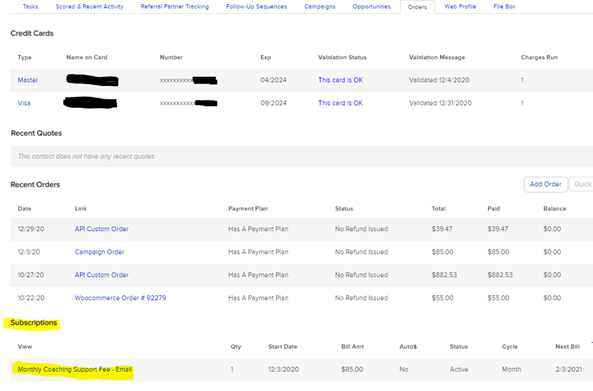Click the Charges Run column header

click(x=539, y=57)
